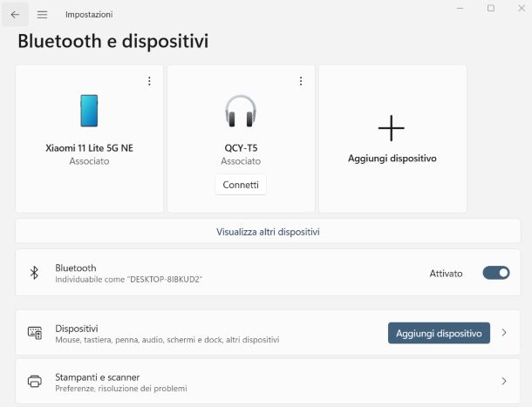Image resolution: width=532 pixels, height=407 pixels.
Task: Open Stampanti e scanner title
Action: tap(97, 377)
